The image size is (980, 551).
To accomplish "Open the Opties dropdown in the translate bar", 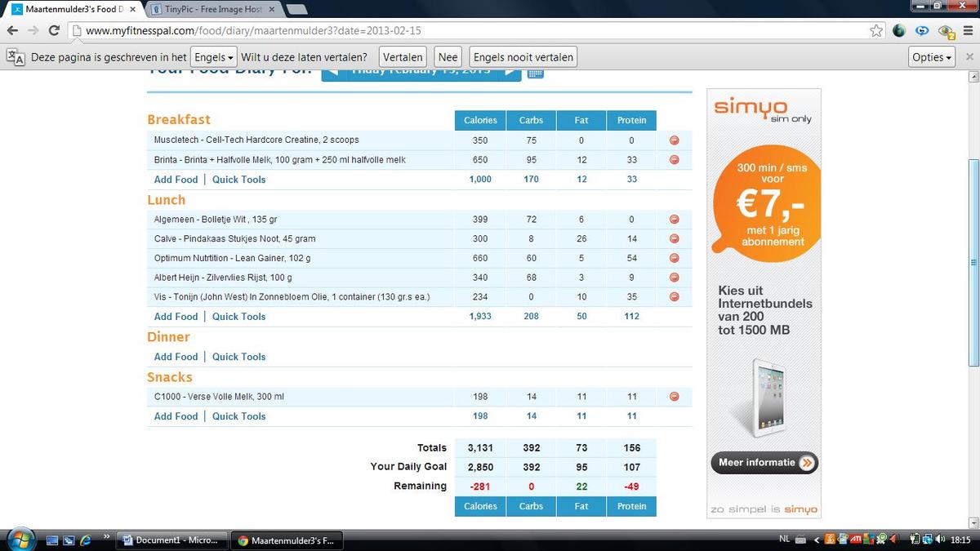I will (x=932, y=58).
